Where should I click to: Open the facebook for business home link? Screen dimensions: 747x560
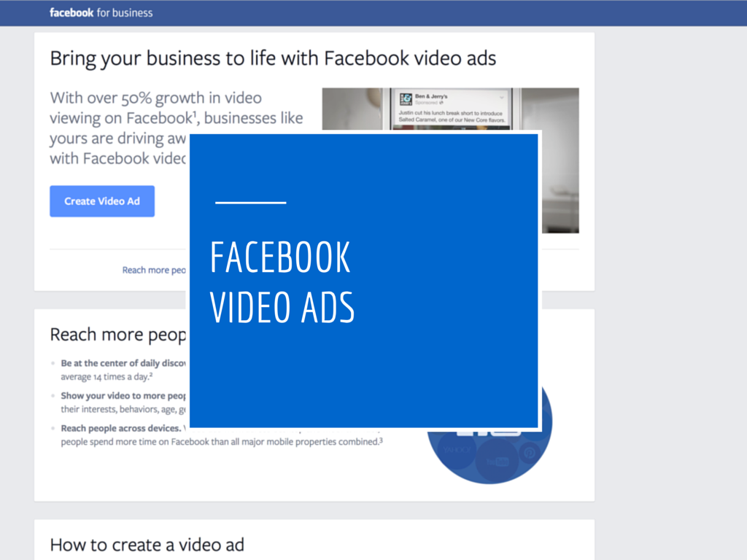(x=101, y=13)
